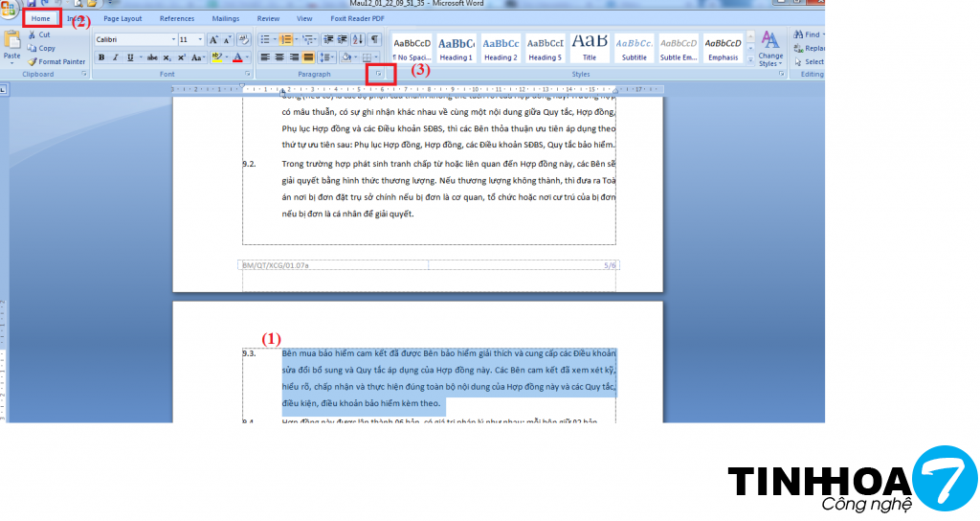Click the Paste icon in Clipboard

(x=12, y=42)
